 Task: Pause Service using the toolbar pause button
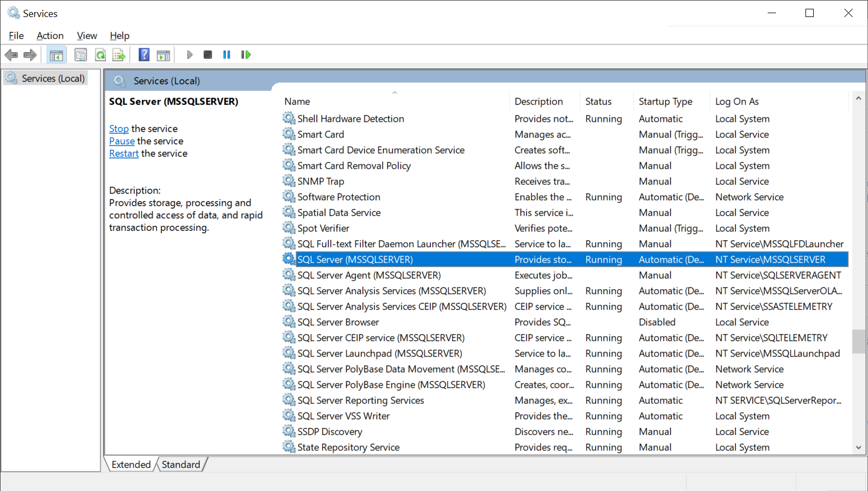(x=226, y=55)
